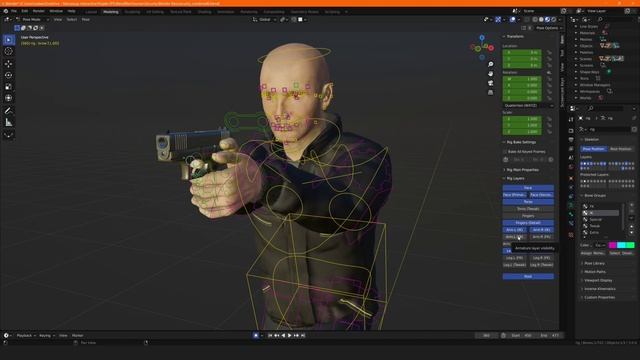Activate the Scale tool

pos(9,87)
